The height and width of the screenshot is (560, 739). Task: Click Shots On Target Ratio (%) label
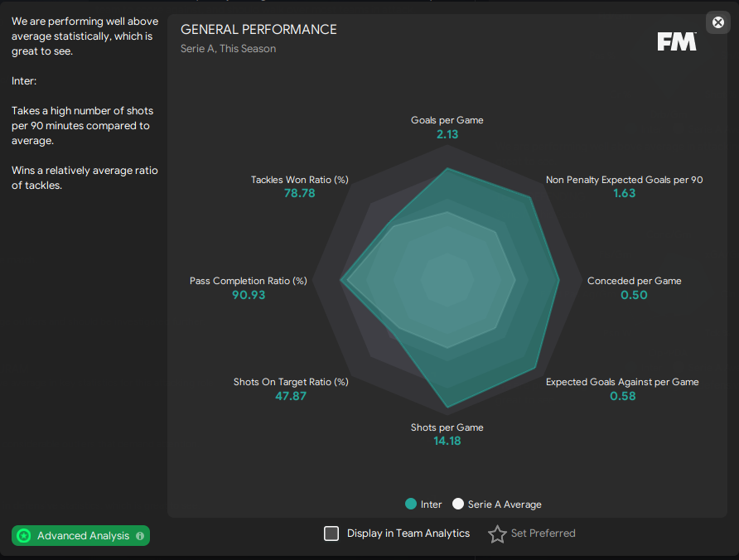pyautogui.click(x=291, y=382)
